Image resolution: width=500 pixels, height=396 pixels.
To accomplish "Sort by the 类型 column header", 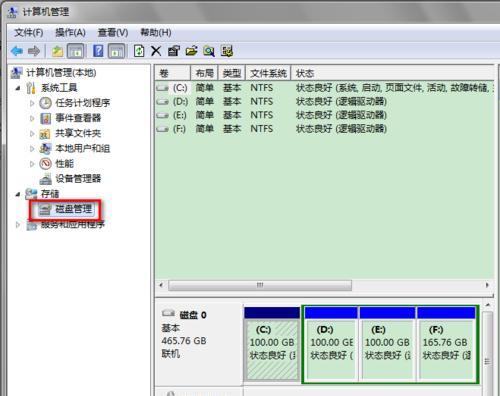I will click(232, 73).
